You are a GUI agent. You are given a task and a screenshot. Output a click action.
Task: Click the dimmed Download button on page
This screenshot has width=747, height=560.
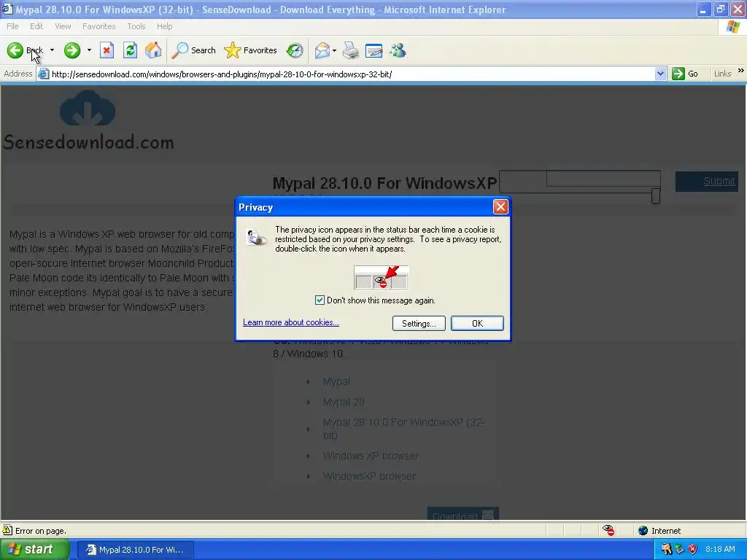pyautogui.click(x=462, y=514)
